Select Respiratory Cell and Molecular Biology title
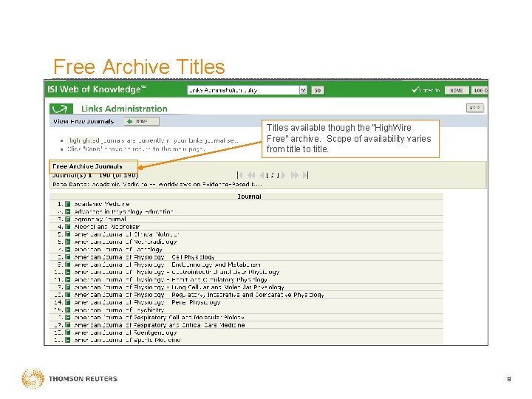 (159, 317)
